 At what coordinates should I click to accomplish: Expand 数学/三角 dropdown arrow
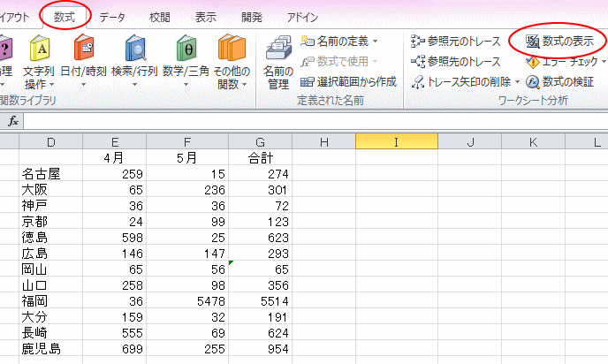[x=186, y=84]
